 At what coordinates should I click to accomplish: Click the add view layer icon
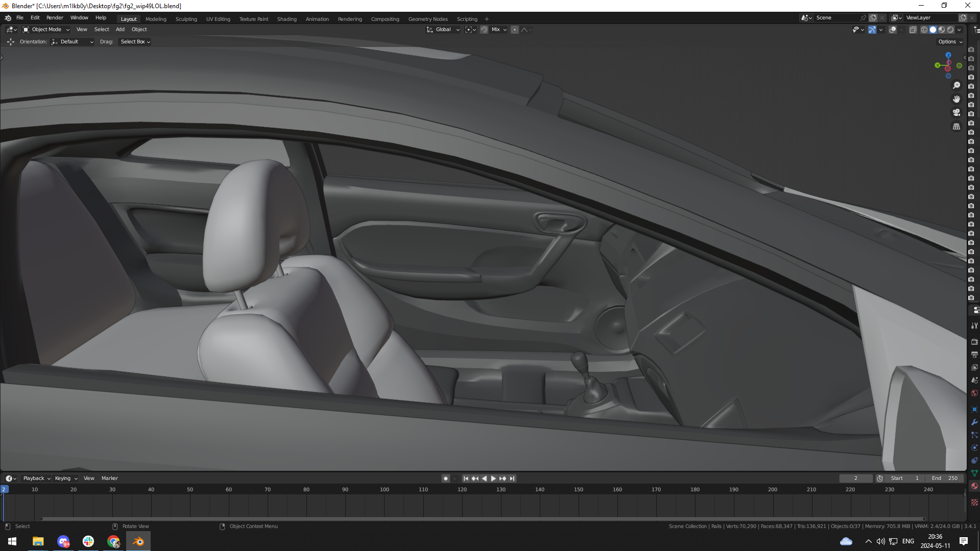[963, 18]
